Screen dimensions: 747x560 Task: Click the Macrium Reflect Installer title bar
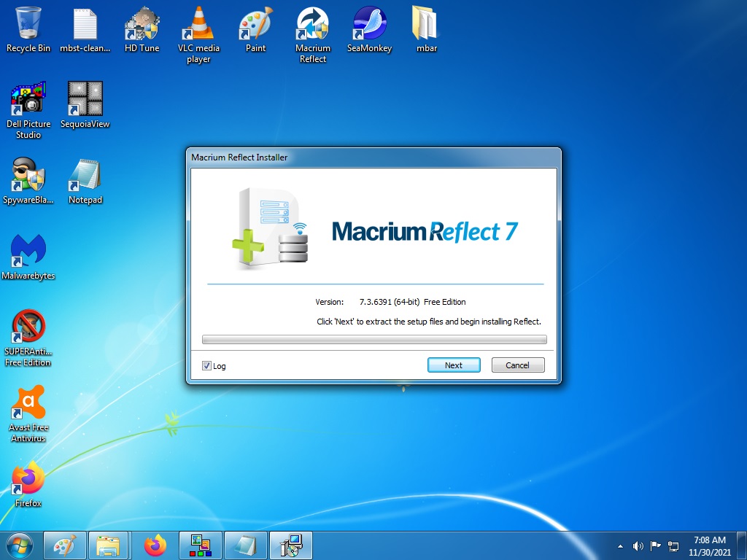373,157
